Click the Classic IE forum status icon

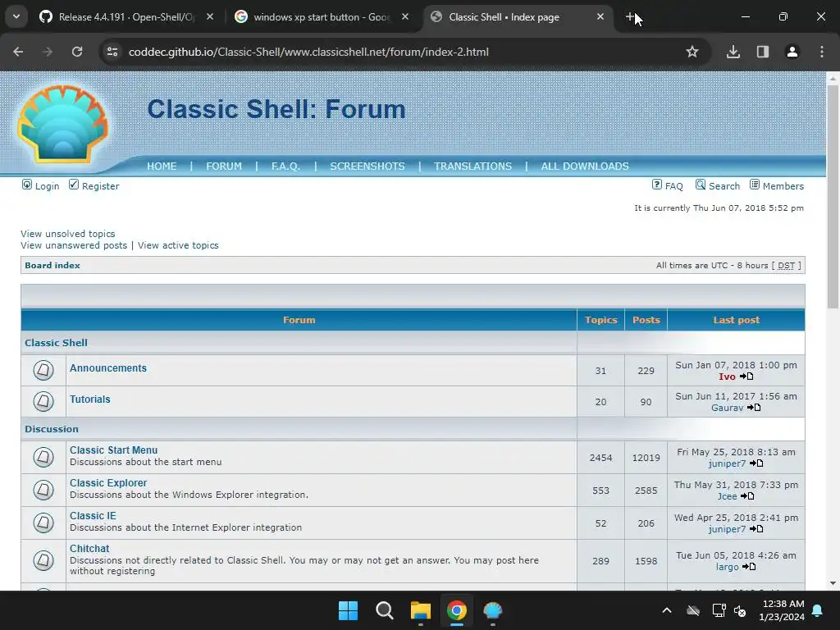[43, 523]
